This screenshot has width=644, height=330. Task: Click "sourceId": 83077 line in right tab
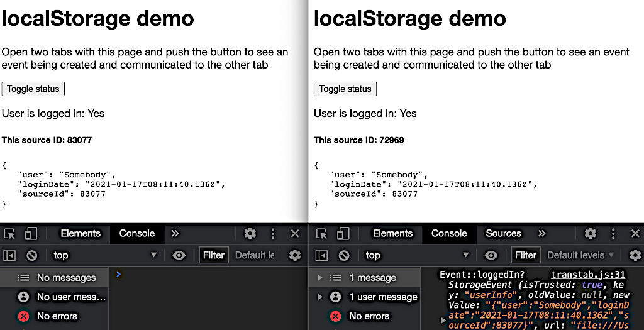click(x=374, y=194)
